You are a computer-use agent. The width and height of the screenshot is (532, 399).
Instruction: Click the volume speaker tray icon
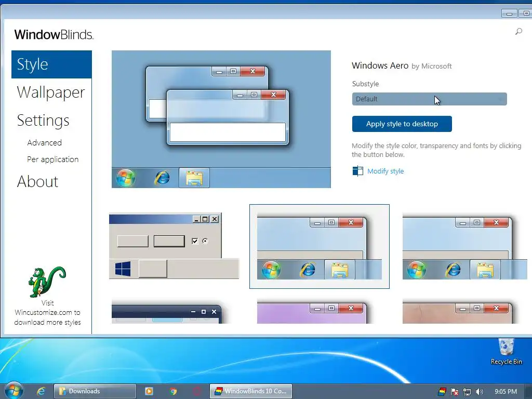click(x=479, y=392)
